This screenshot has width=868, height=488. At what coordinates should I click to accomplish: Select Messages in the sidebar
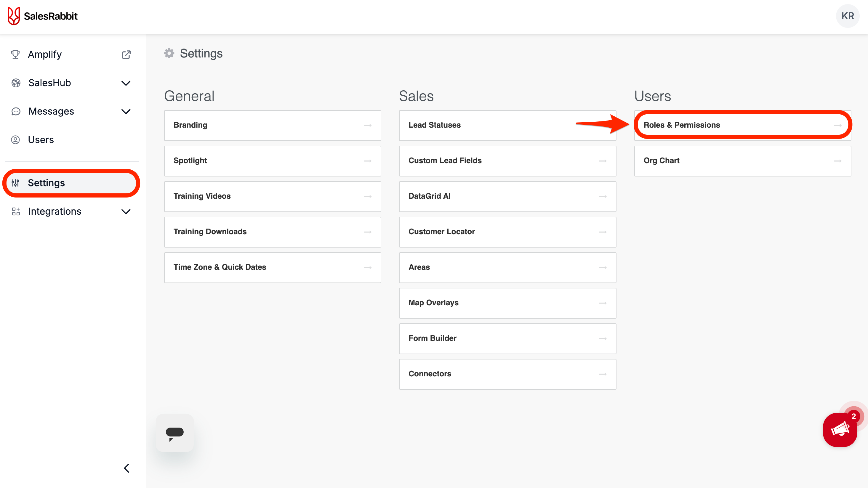point(51,111)
